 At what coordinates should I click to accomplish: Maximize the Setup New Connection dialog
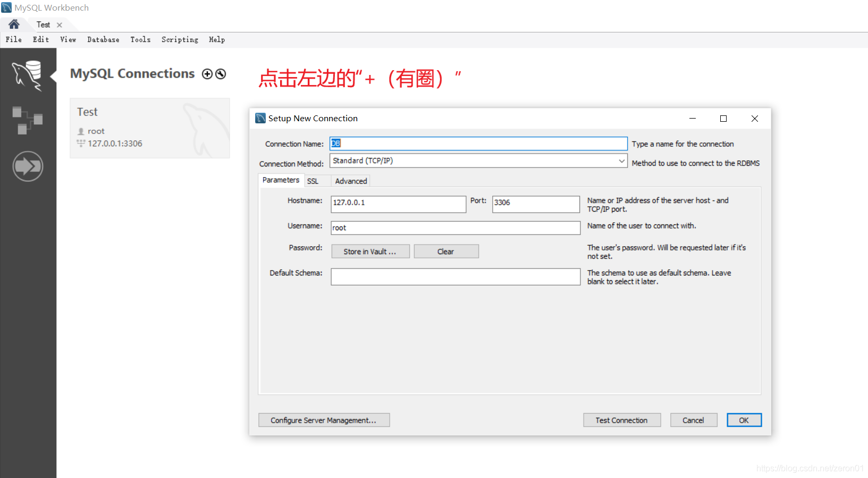pos(723,119)
